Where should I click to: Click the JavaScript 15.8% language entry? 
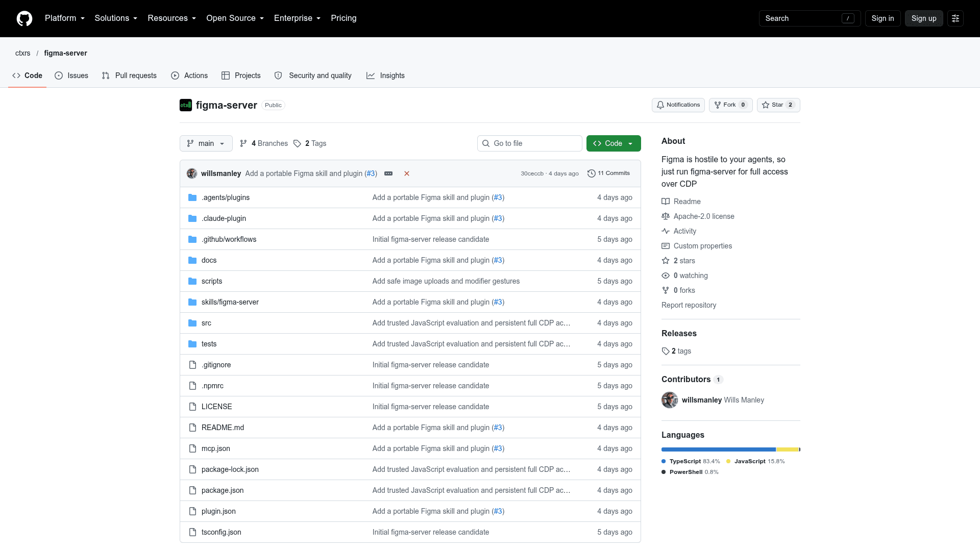pos(755,461)
